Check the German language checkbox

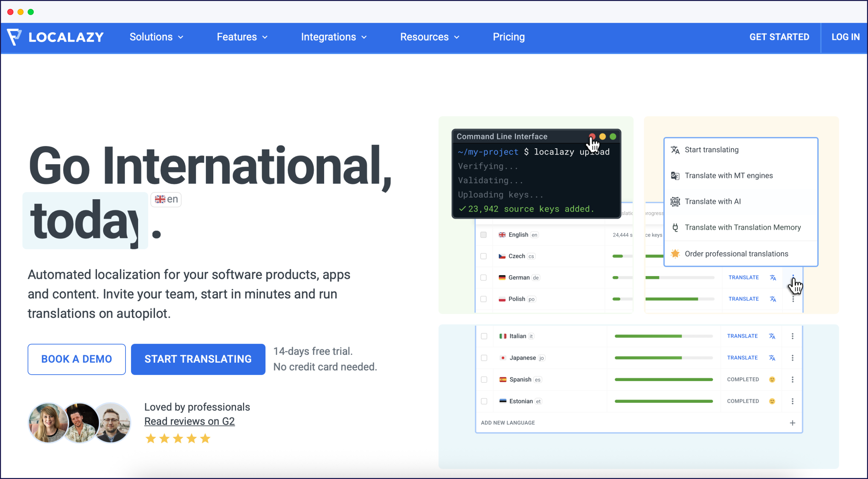[x=483, y=278]
